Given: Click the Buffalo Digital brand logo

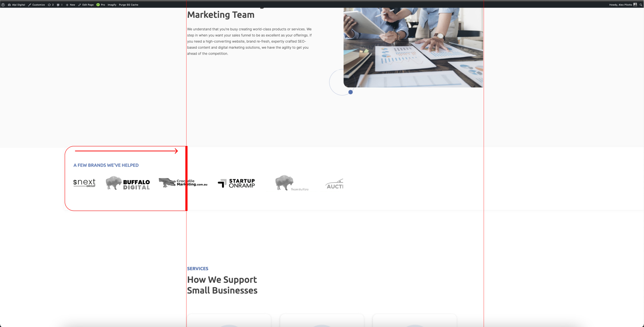Looking at the screenshot, I should pos(128,183).
